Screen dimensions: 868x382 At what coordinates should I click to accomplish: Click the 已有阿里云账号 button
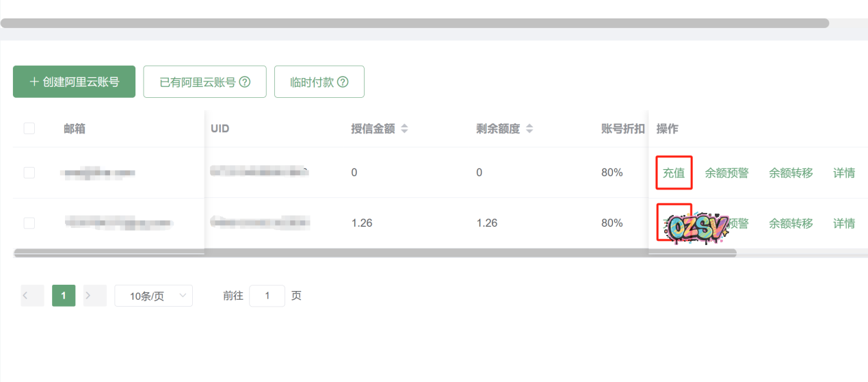click(x=205, y=82)
